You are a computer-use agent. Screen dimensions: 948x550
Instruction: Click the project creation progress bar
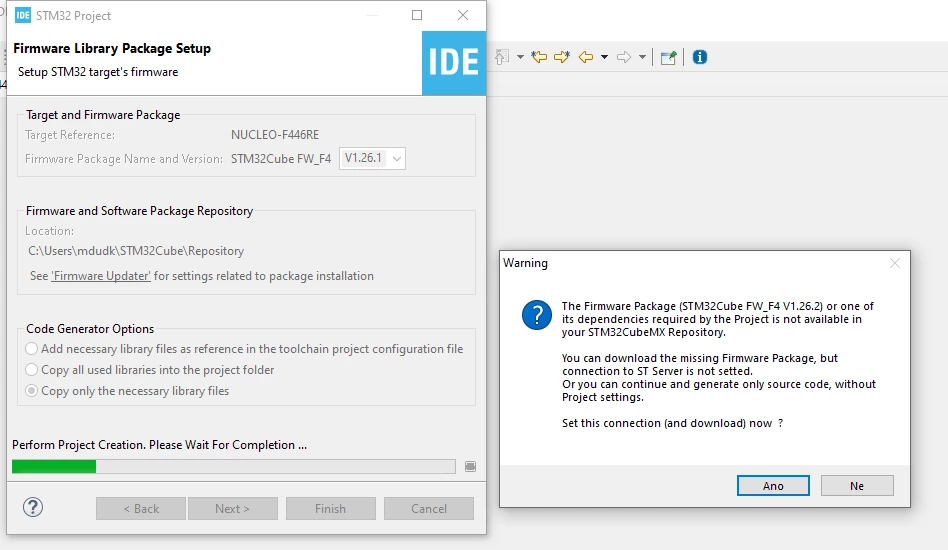point(233,466)
